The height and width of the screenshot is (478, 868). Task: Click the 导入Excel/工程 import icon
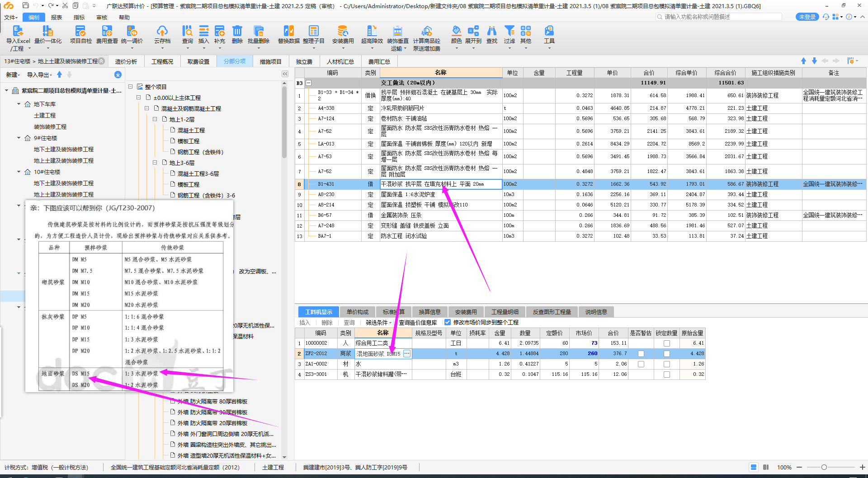[18, 31]
